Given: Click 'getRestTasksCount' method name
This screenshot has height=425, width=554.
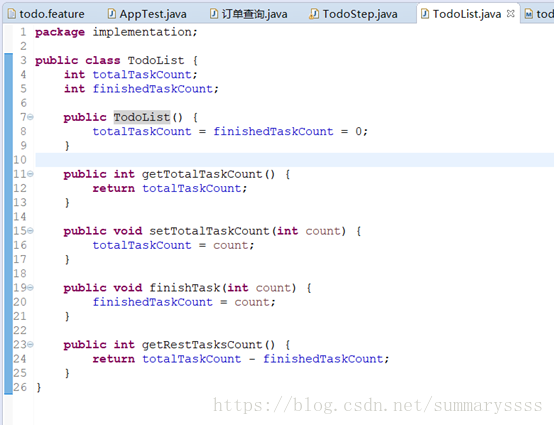Looking at the screenshot, I should point(202,345).
